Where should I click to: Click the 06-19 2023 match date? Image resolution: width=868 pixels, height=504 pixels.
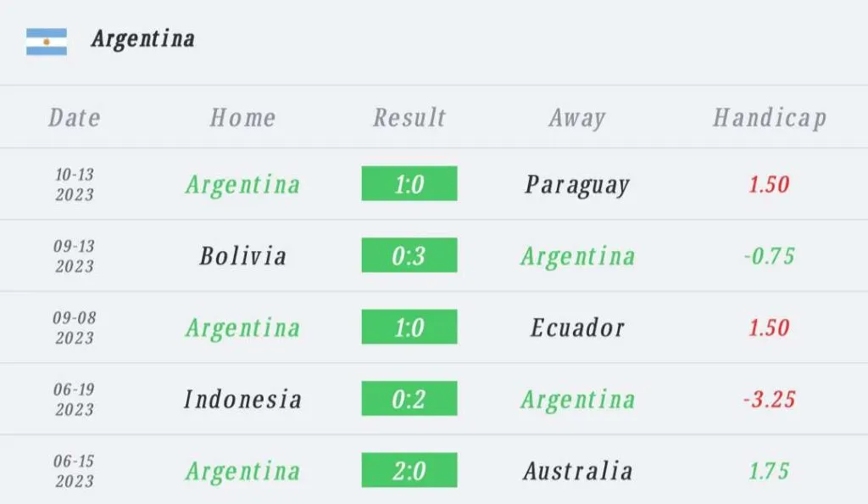[x=75, y=399]
